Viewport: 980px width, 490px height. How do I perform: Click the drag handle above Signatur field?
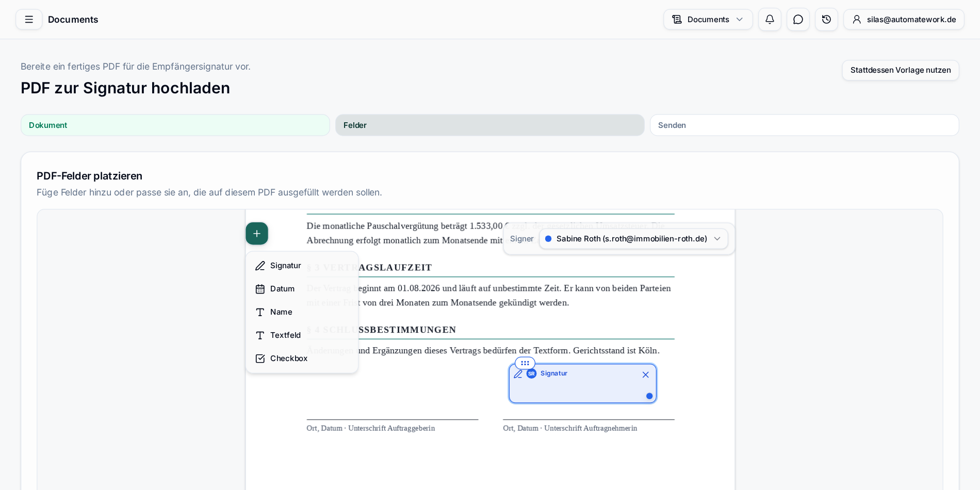[525, 363]
